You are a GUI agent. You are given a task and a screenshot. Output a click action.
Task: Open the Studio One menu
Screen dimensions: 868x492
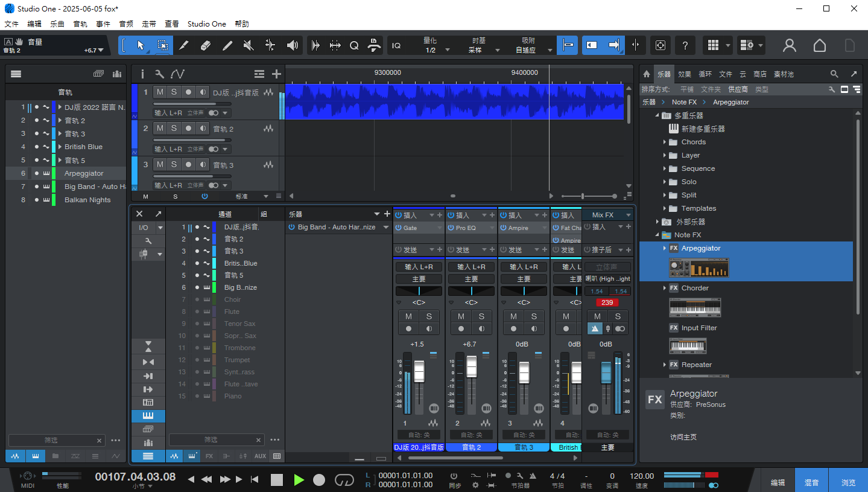tap(207, 24)
